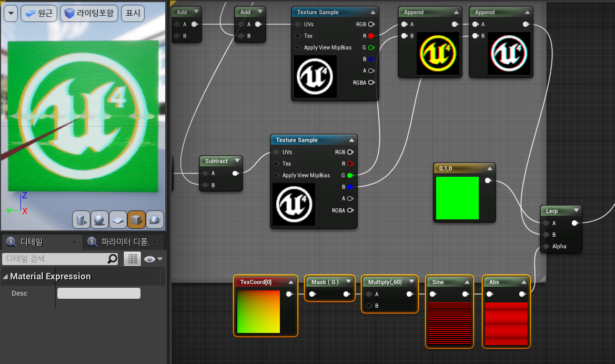Viewport: 615px width, 364px height.
Task: Click the Apply View MipBias pin on the Subtract-fed Texture Sample
Action: point(277,175)
